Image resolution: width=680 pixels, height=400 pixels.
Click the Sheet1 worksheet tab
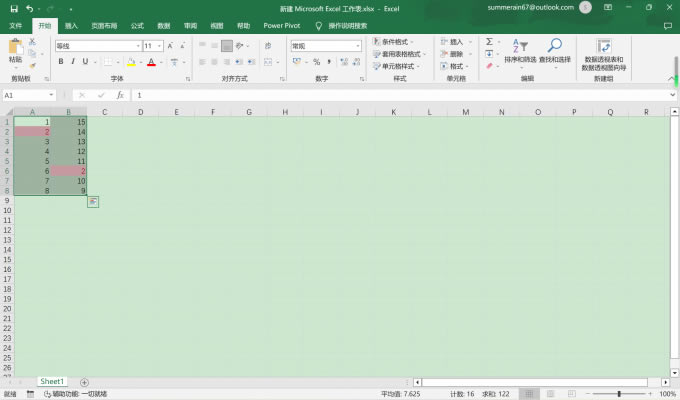(52, 382)
